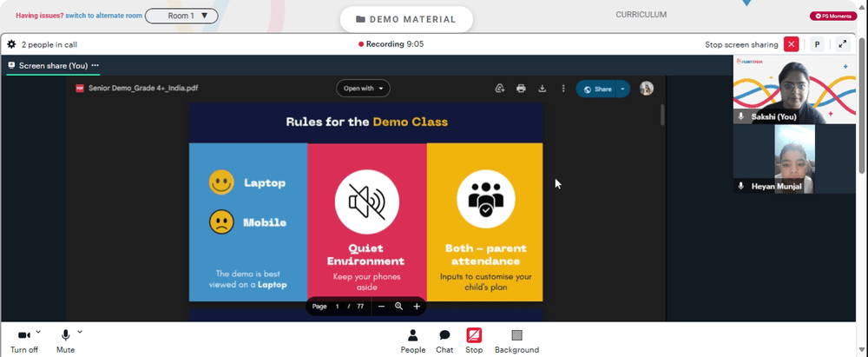Image resolution: width=868 pixels, height=357 pixels.
Task: Click the file name Senior Demo_Grade 4+_India.pdf
Action: (x=143, y=88)
